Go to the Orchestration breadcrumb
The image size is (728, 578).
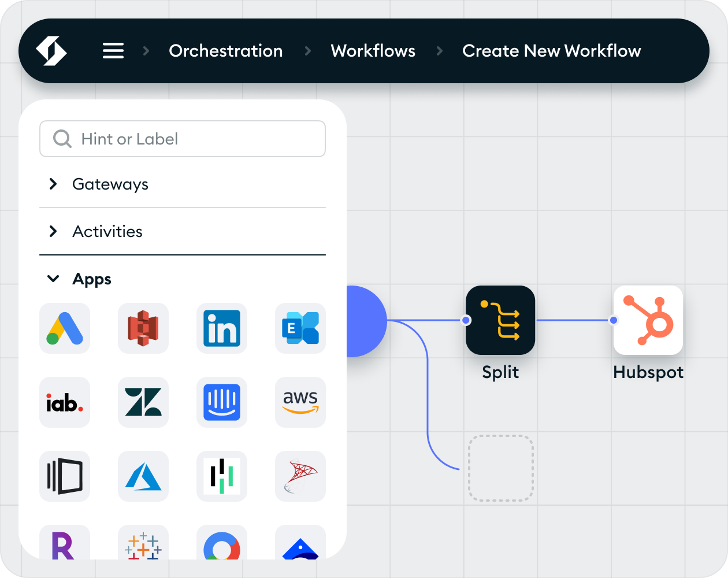pos(226,51)
